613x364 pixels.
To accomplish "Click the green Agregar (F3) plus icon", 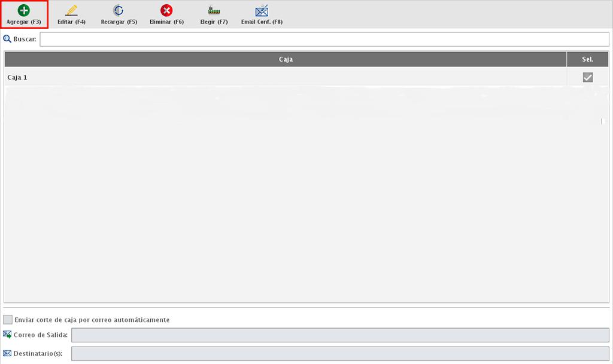I will pyautogui.click(x=23, y=10).
